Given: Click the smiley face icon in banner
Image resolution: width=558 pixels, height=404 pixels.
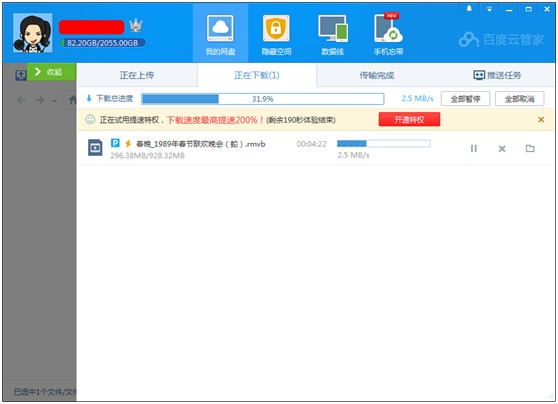Looking at the screenshot, I should click(x=90, y=119).
